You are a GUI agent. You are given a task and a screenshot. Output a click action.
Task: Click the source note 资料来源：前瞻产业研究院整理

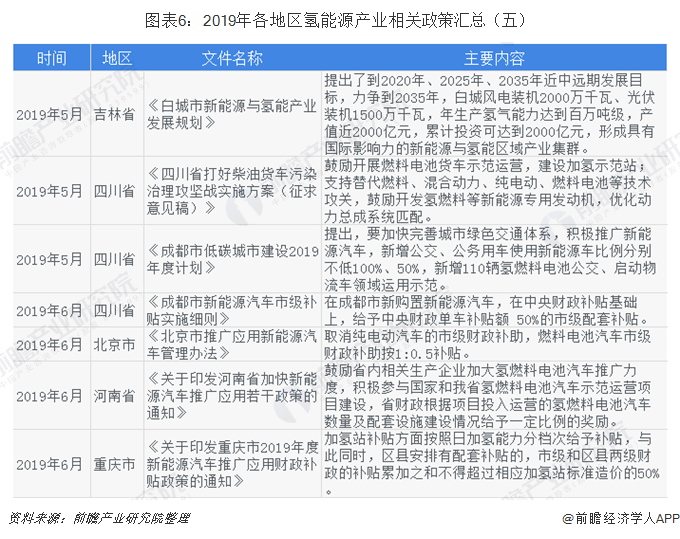[x=99, y=519]
